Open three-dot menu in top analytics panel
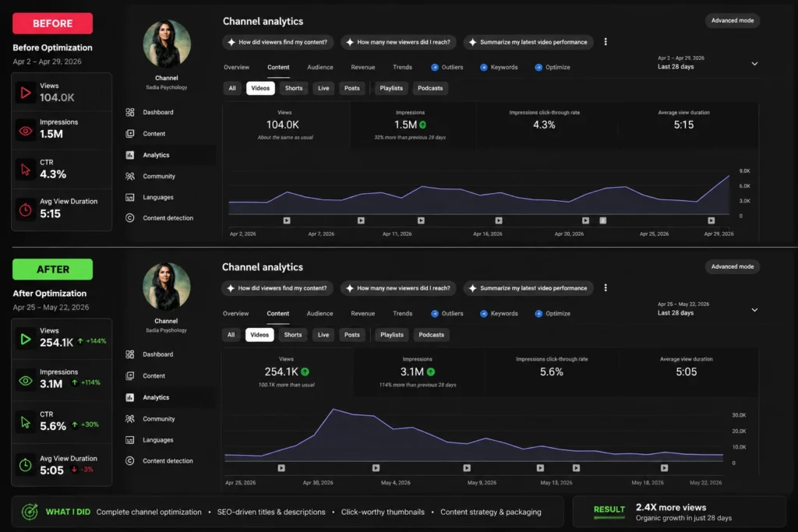Image resolution: width=798 pixels, height=532 pixels. tap(606, 42)
